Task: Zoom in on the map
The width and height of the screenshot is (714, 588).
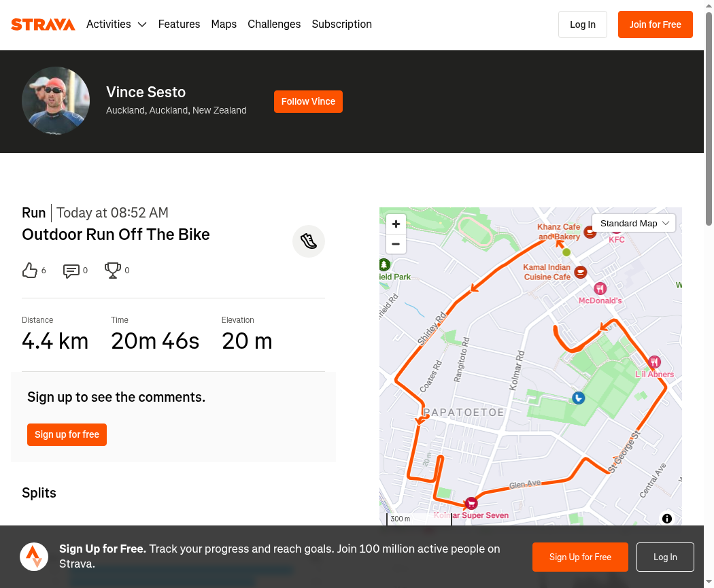Action: [396, 224]
